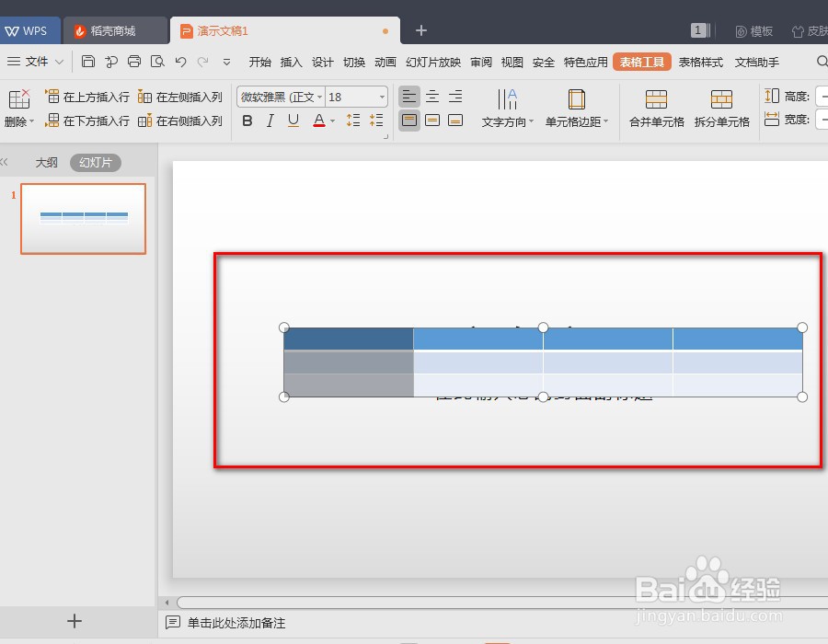Click the Print icon

coord(134,62)
